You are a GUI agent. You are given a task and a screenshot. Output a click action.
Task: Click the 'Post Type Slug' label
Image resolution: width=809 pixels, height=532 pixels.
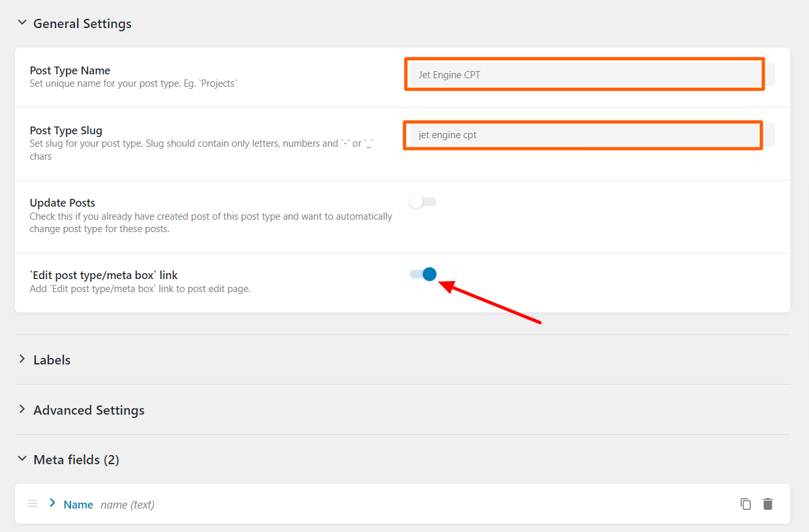(66, 130)
